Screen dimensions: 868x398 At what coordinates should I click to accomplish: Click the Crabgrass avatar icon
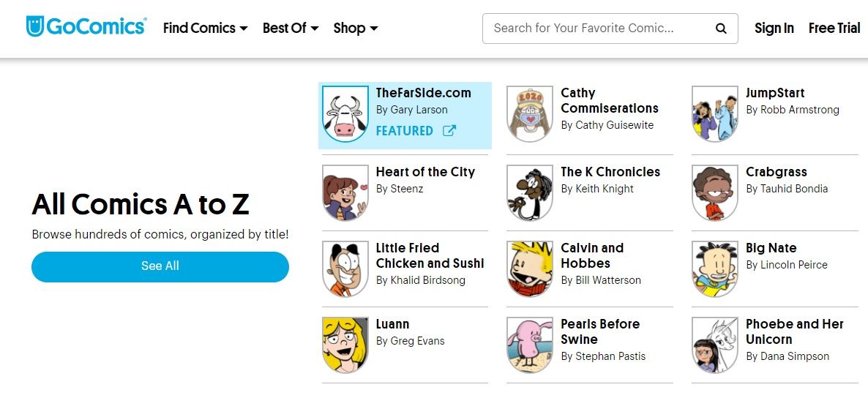point(715,192)
